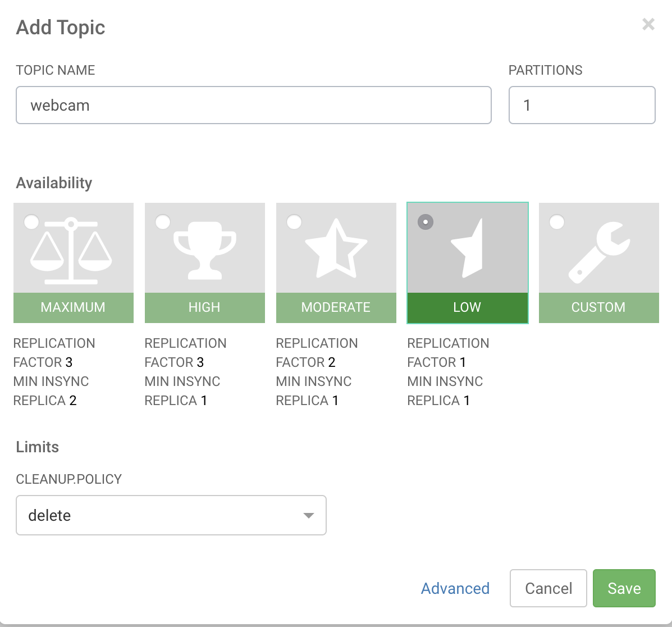The width and height of the screenshot is (672, 627).
Task: Click the balance scales Maximum availability icon
Action: pos(71,251)
